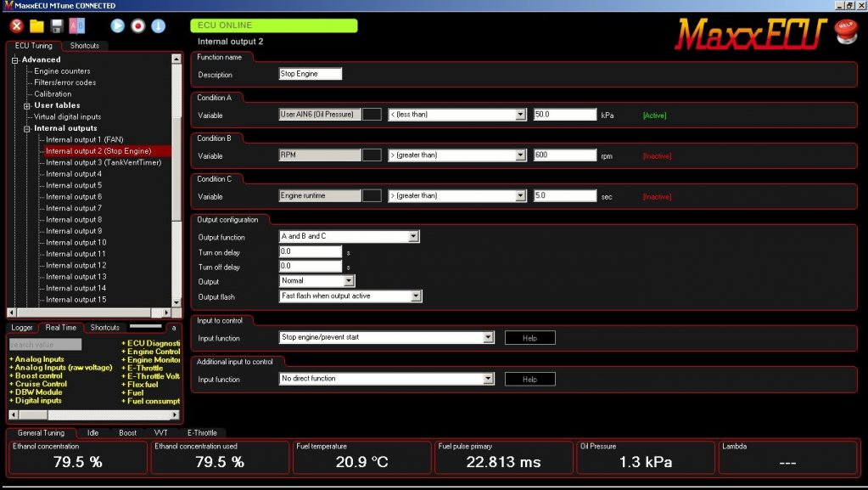Screen dimensions: 868x490
Task: Click the Turn on delay field
Action: pos(310,251)
